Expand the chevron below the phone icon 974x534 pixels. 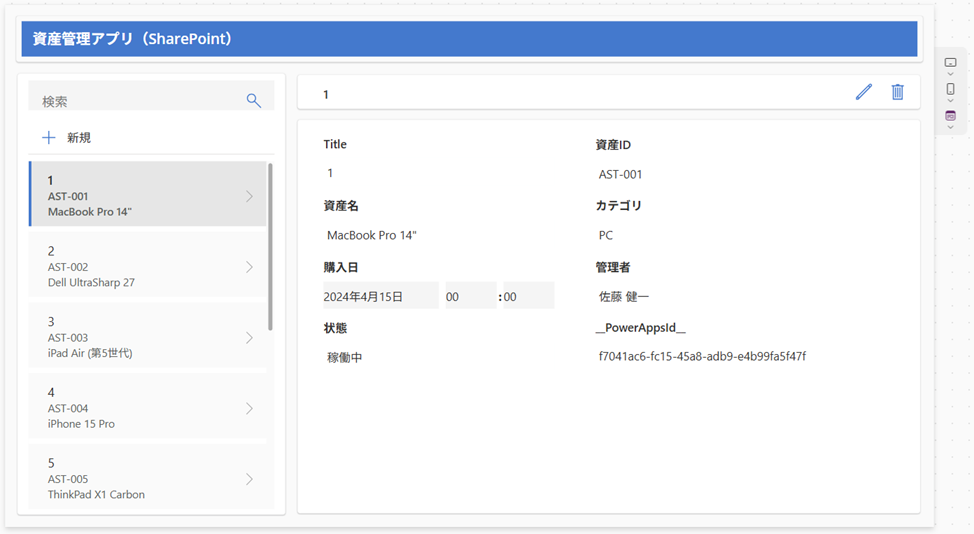(x=950, y=101)
